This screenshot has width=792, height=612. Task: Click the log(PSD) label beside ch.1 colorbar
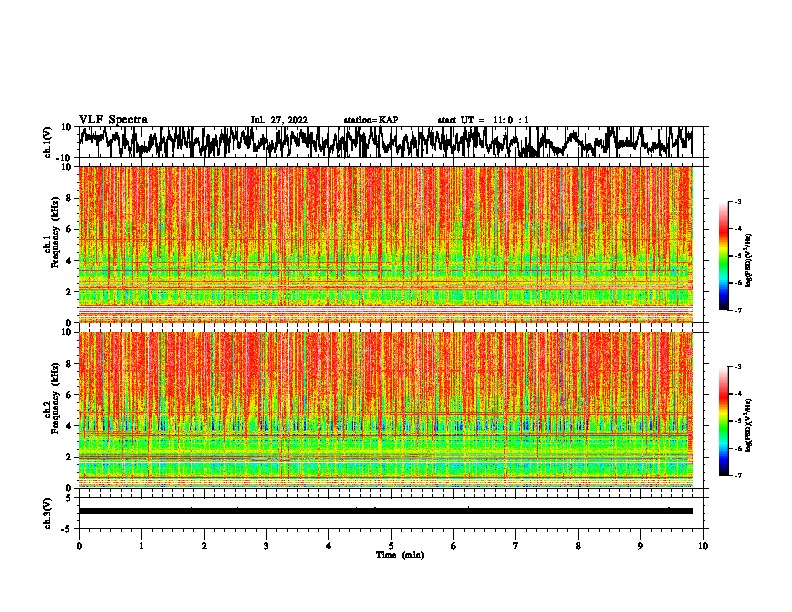(x=749, y=261)
